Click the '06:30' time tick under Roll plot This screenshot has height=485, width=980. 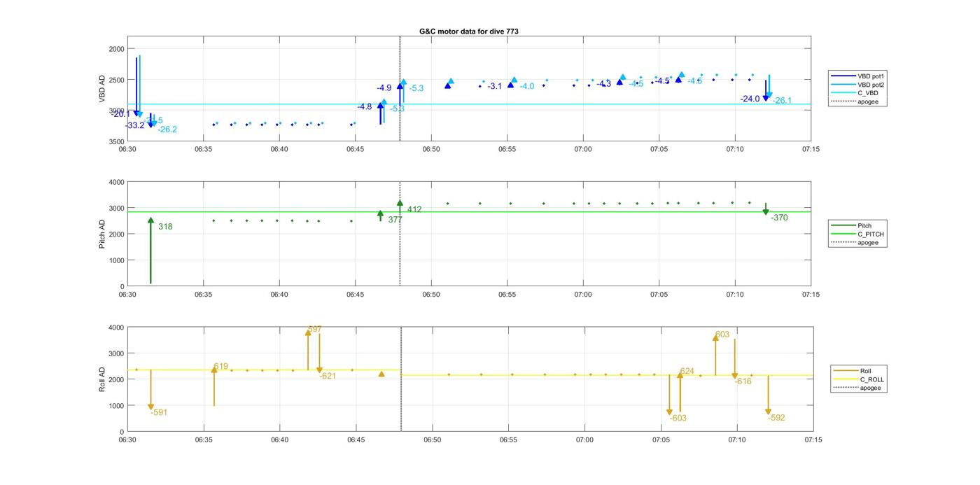pyautogui.click(x=128, y=440)
